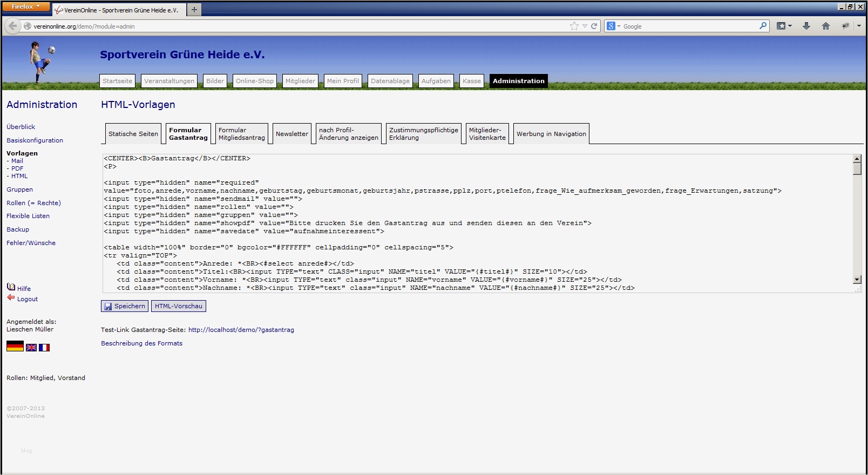Click inside the HTML template code editor
The height and width of the screenshot is (475, 868).
[x=478, y=223]
